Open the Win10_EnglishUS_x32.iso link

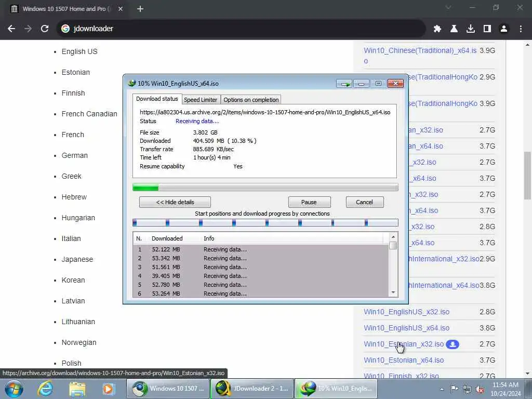click(406, 312)
